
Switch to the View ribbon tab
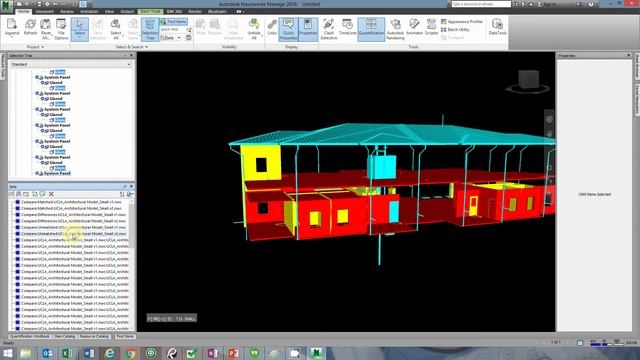coord(109,11)
